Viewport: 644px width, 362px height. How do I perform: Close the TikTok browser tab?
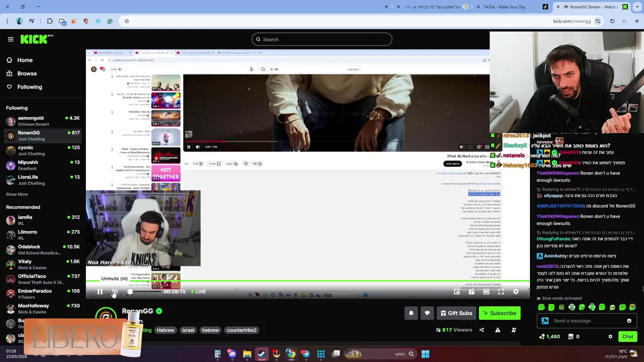477,7
